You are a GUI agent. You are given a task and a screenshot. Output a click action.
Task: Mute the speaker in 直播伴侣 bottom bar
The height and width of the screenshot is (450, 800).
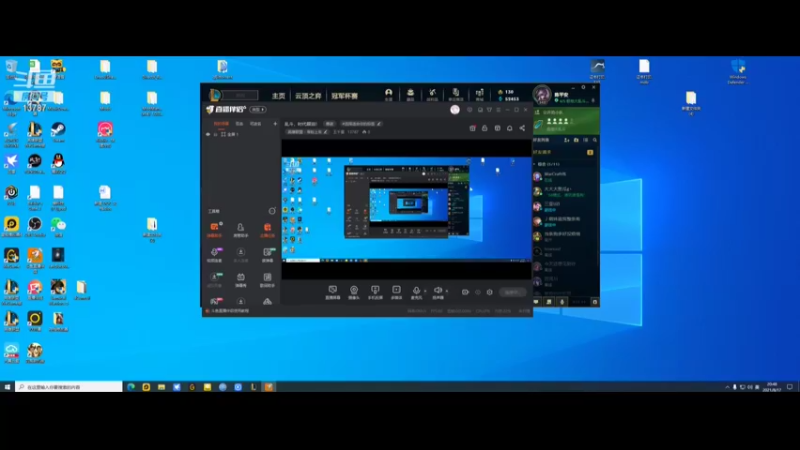pos(438,292)
